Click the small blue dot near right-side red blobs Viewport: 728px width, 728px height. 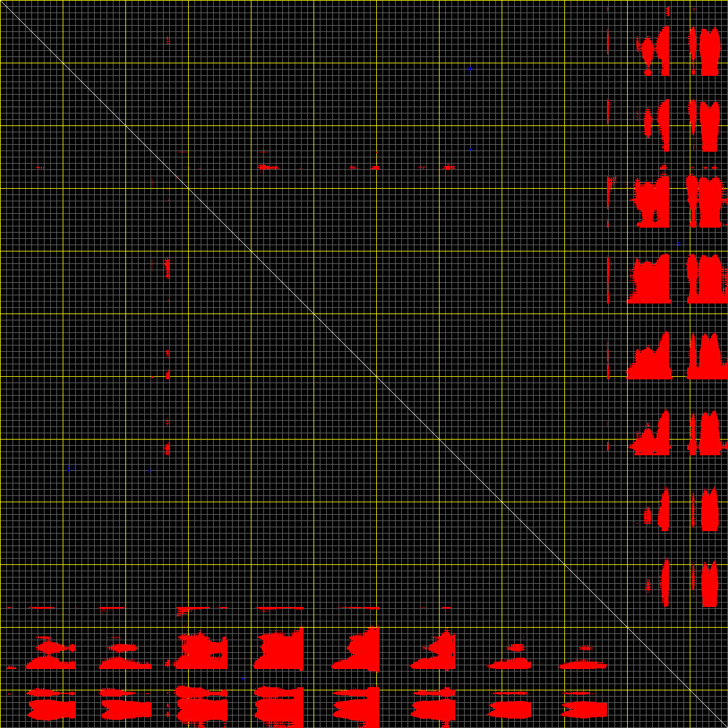[x=679, y=241]
